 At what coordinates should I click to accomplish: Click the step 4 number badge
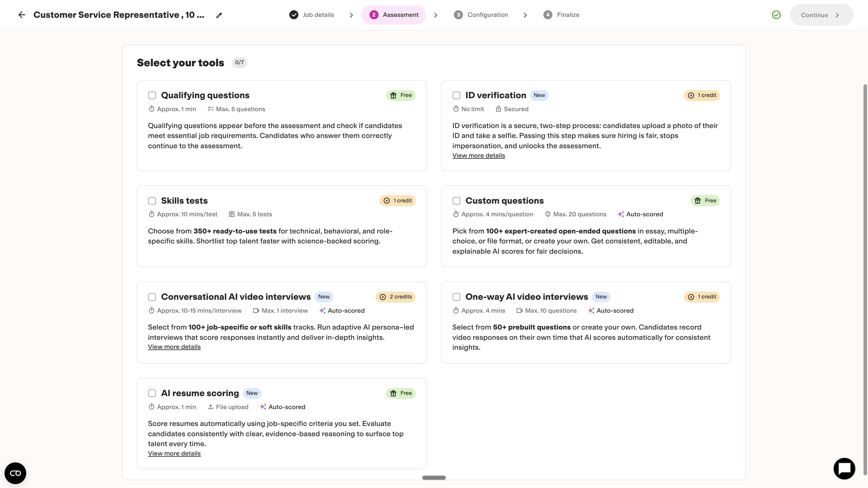(x=548, y=15)
